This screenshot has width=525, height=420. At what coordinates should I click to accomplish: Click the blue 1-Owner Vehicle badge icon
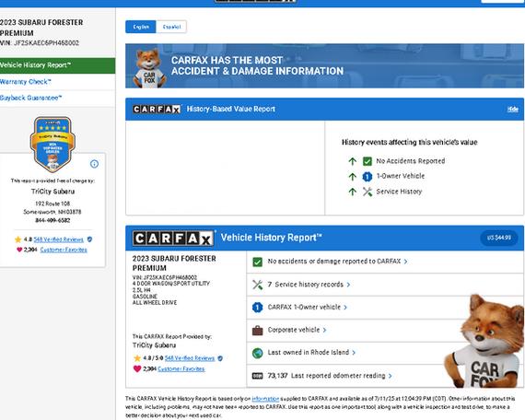click(367, 177)
